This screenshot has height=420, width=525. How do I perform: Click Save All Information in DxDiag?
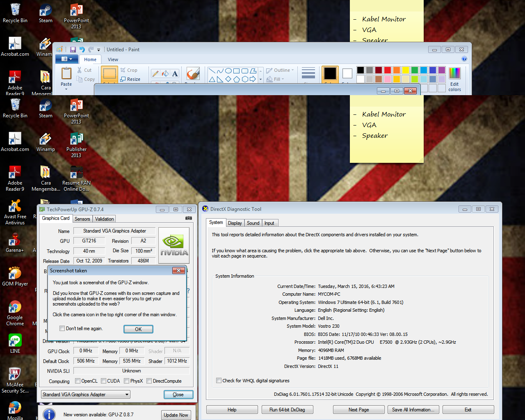tap(413, 409)
